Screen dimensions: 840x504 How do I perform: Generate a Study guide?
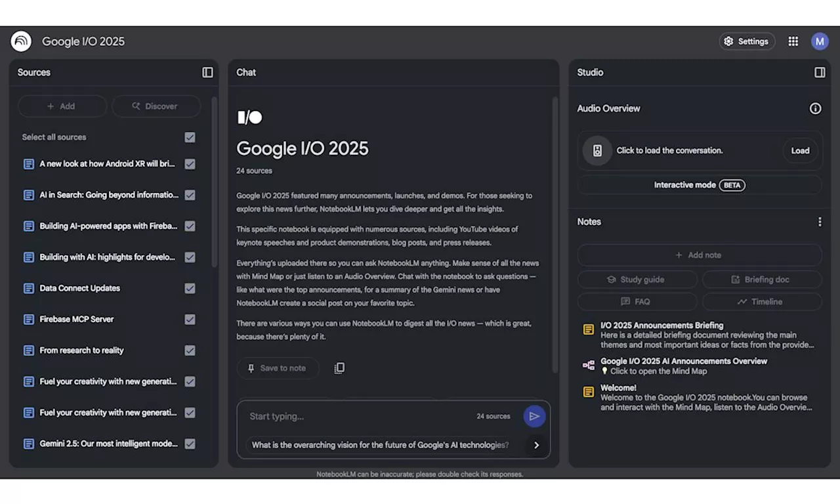coord(637,280)
